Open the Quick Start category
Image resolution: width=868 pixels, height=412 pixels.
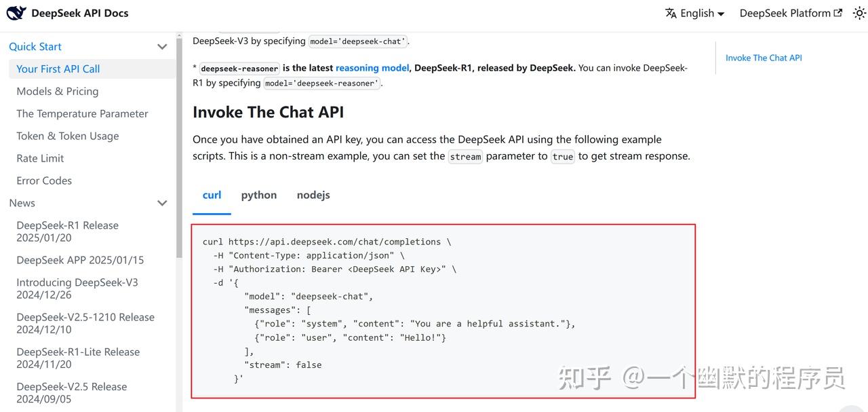35,46
